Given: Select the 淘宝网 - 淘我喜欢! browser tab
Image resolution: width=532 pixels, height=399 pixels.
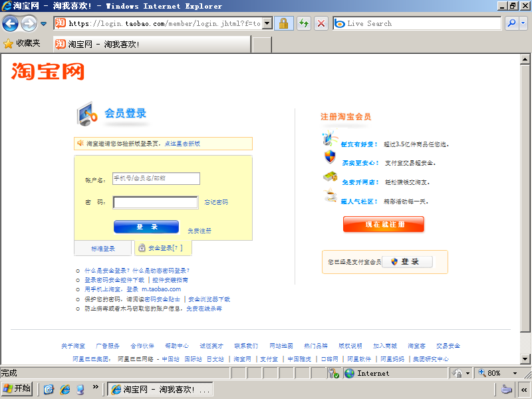Looking at the screenshot, I should point(152,44).
